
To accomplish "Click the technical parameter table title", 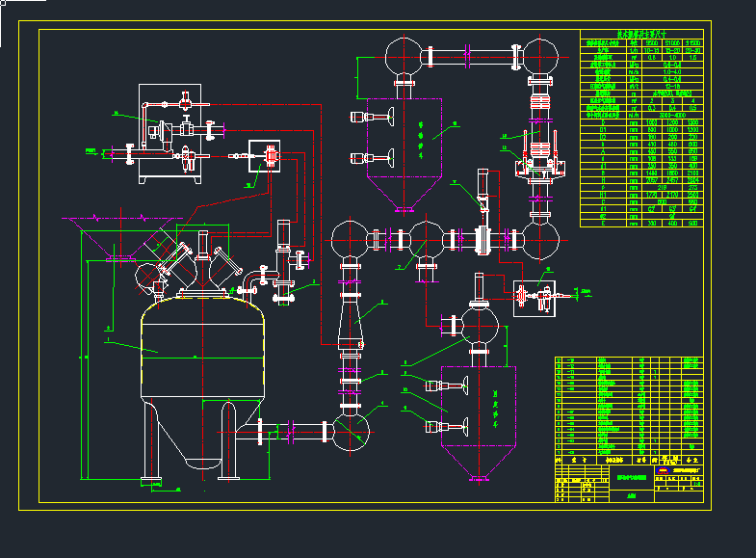I will (x=640, y=35).
